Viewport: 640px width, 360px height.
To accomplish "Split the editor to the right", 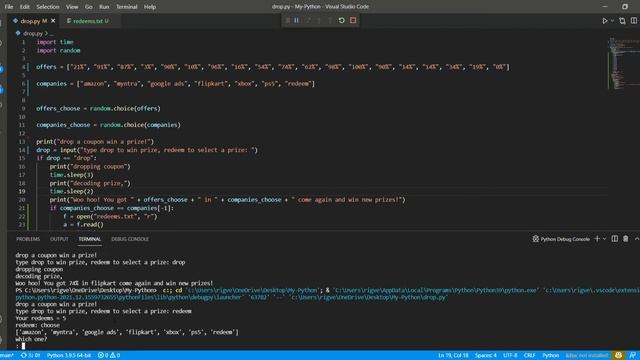I will (633, 21).
